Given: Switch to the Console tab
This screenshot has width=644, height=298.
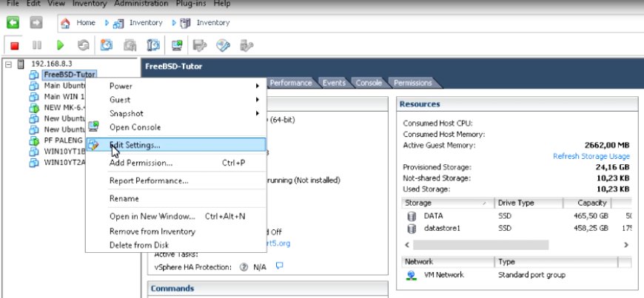Looking at the screenshot, I should pos(369,83).
